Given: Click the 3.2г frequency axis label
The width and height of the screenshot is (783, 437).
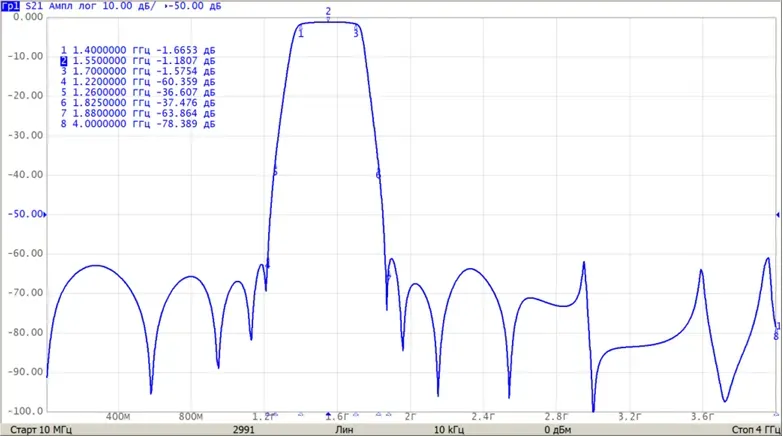Looking at the screenshot, I should 629,417.
